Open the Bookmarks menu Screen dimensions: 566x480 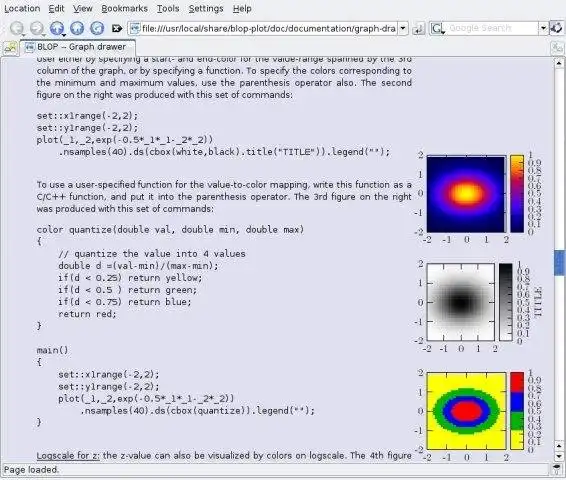(124, 8)
